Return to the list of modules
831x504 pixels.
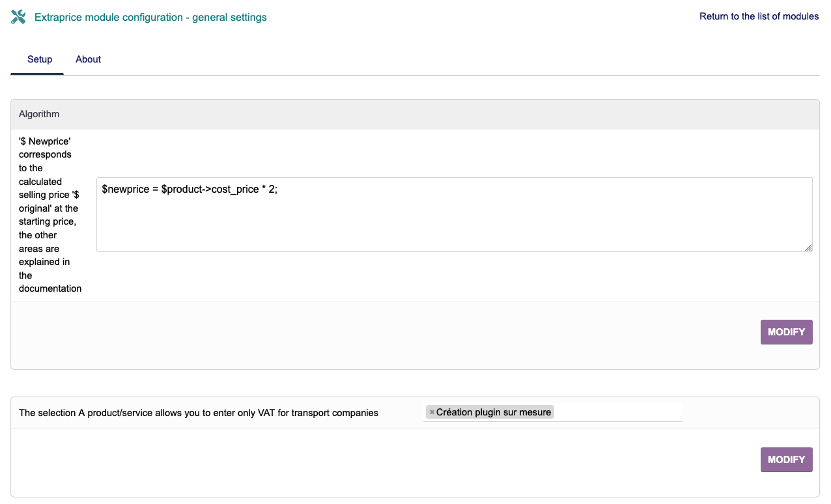[759, 16]
